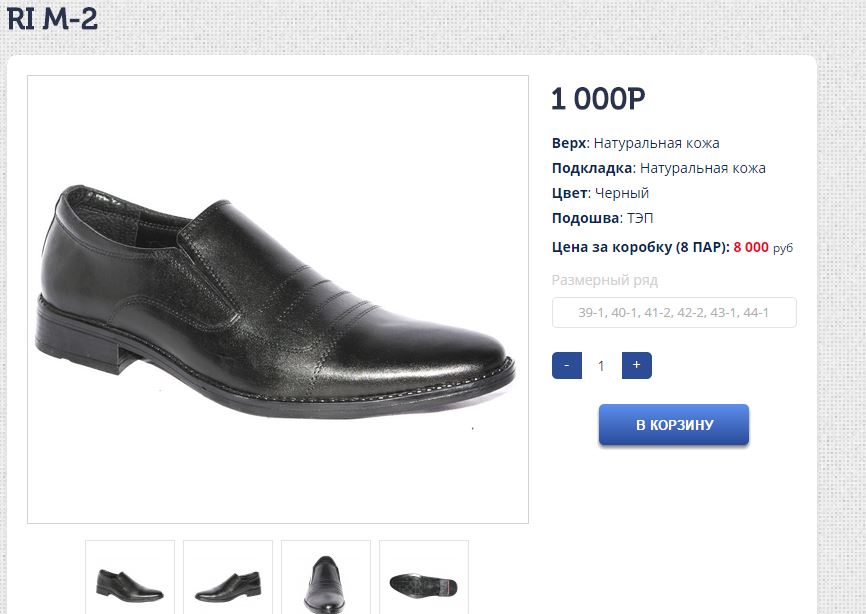
Task: Click the RI M-2 product title
Action: pyautogui.click(x=52, y=19)
